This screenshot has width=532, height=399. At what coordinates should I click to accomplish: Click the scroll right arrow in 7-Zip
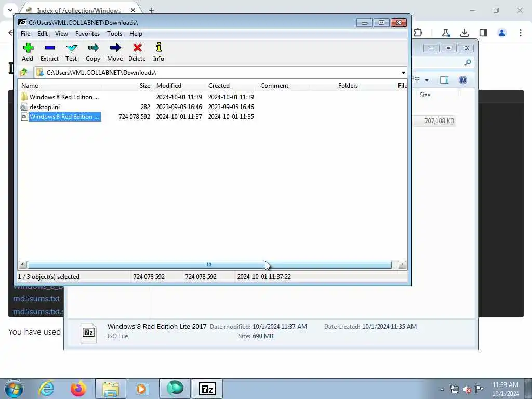click(x=402, y=264)
